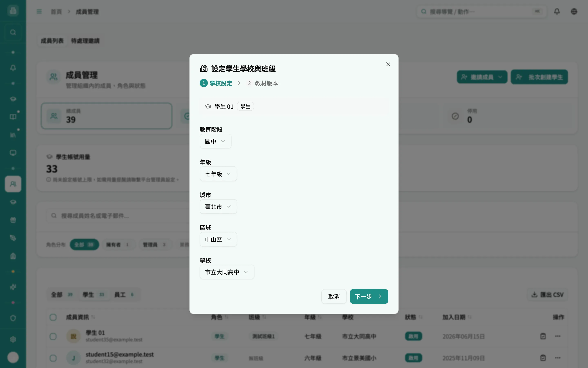Click the 成員管理 breadcrumb

coord(87,12)
